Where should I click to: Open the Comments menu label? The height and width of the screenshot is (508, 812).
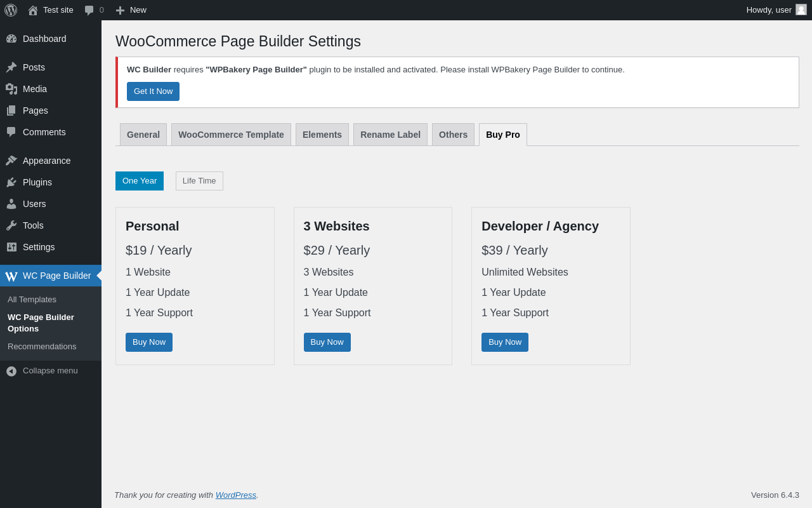pyautogui.click(x=44, y=132)
